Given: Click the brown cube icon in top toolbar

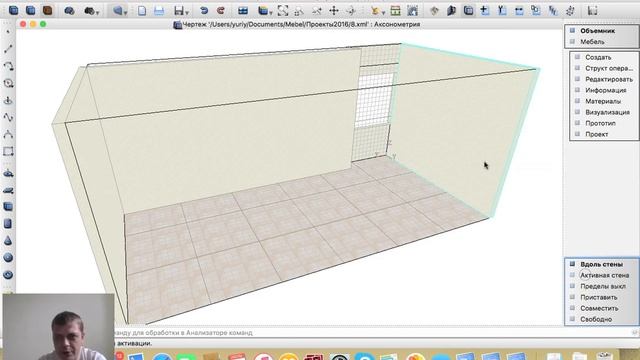Looking at the screenshot, I should point(47,10).
